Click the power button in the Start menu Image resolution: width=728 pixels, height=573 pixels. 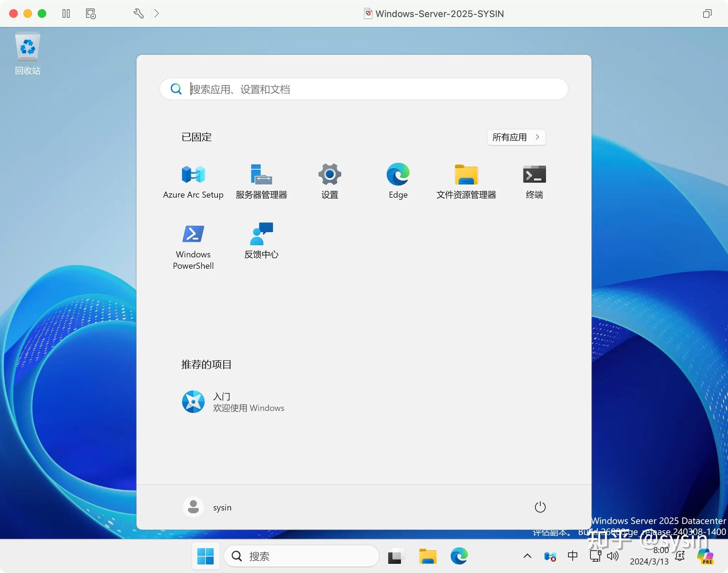[540, 507]
